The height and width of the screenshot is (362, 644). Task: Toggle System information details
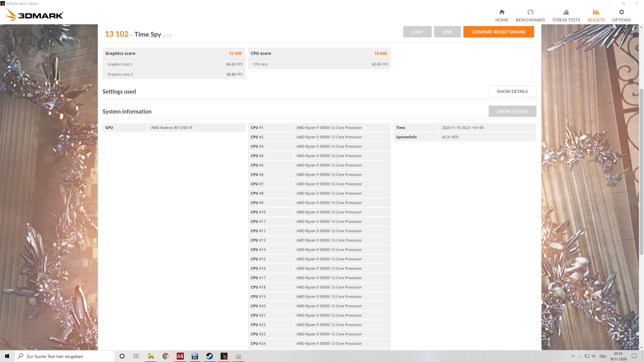click(512, 111)
